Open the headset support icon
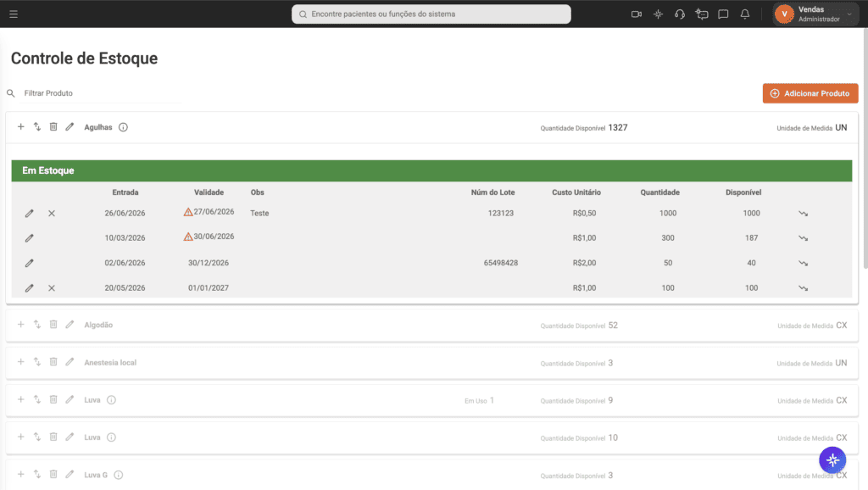Image resolution: width=868 pixels, height=490 pixels. click(680, 14)
